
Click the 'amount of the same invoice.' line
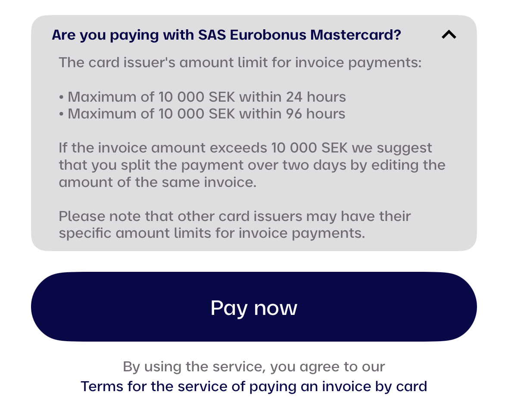[x=158, y=182]
